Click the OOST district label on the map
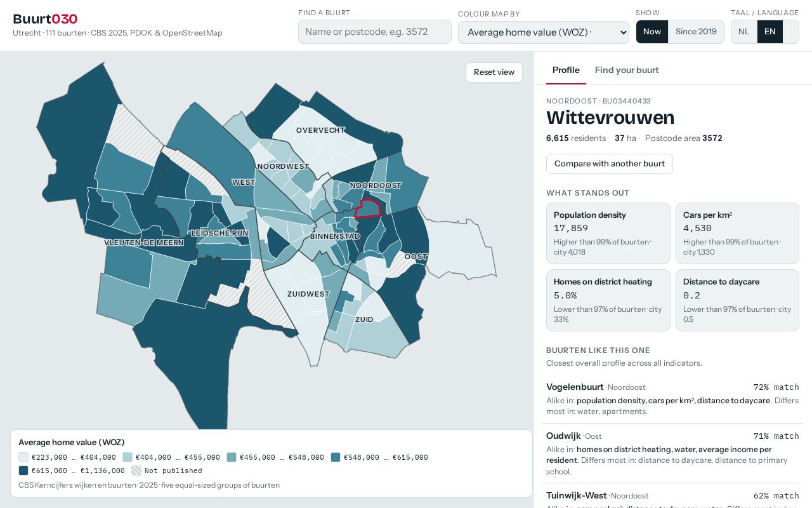The image size is (812, 508). [416, 257]
